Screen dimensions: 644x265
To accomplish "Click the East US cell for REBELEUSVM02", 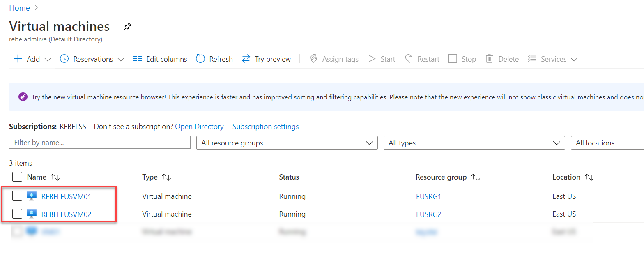I will pos(564,214).
